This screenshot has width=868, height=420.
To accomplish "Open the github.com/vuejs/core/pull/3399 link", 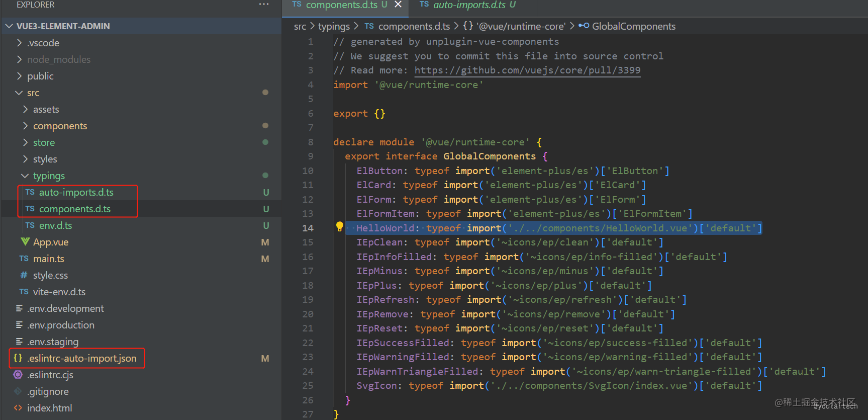I will (527, 70).
